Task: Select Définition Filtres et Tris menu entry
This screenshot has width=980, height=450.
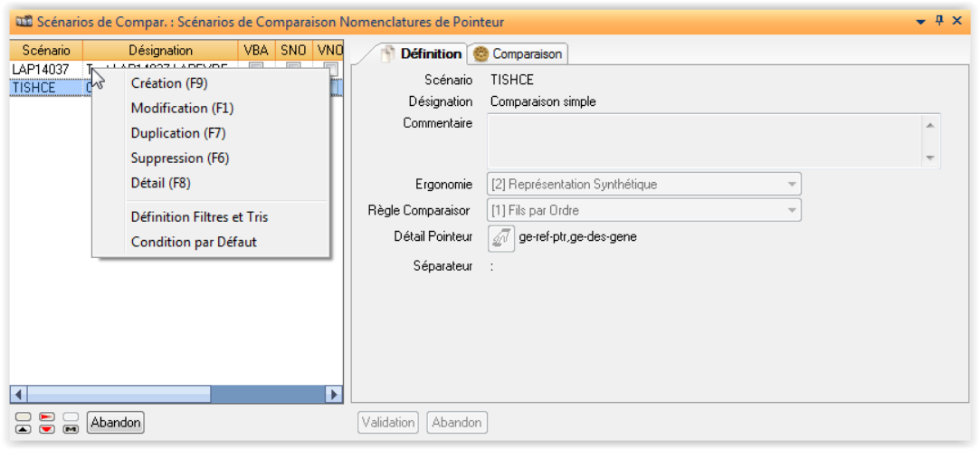Action: pyautogui.click(x=199, y=217)
